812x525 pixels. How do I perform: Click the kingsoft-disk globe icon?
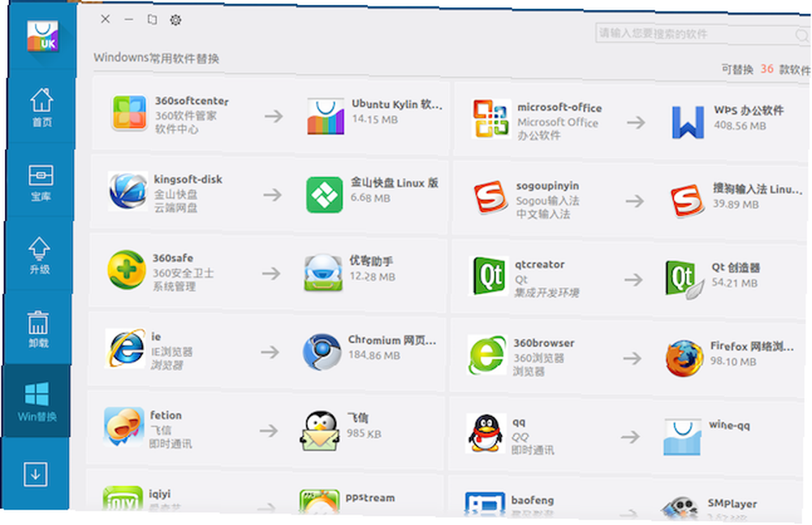pyautogui.click(x=127, y=191)
